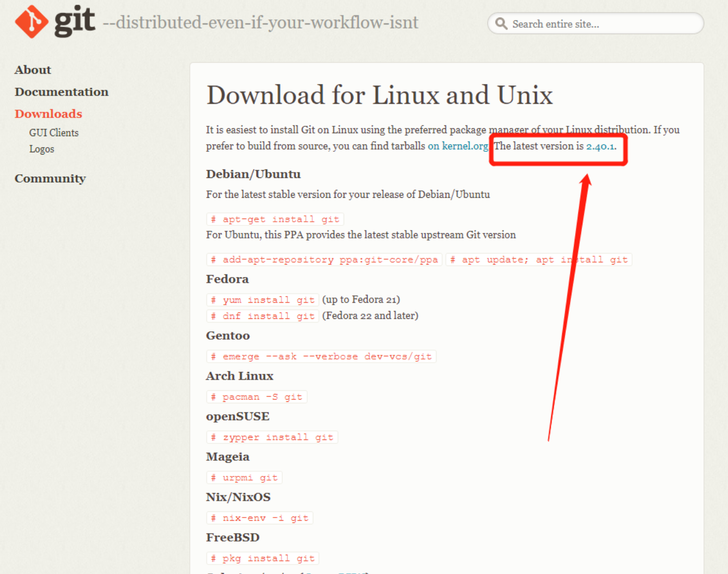
Task: Click the 'pkg install git' FreeBSD command
Action: tap(263, 558)
